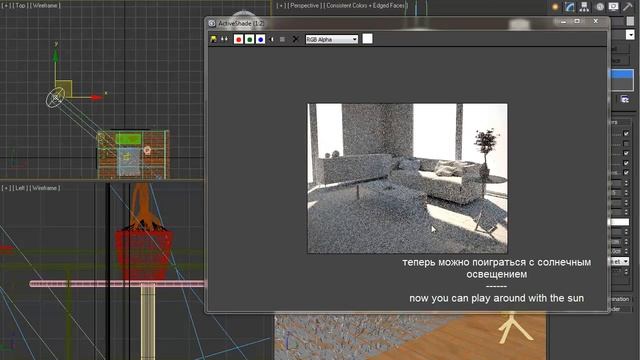Open the modifier list dropdown arrow
Viewport: 640px width, 360px height.
631,35
